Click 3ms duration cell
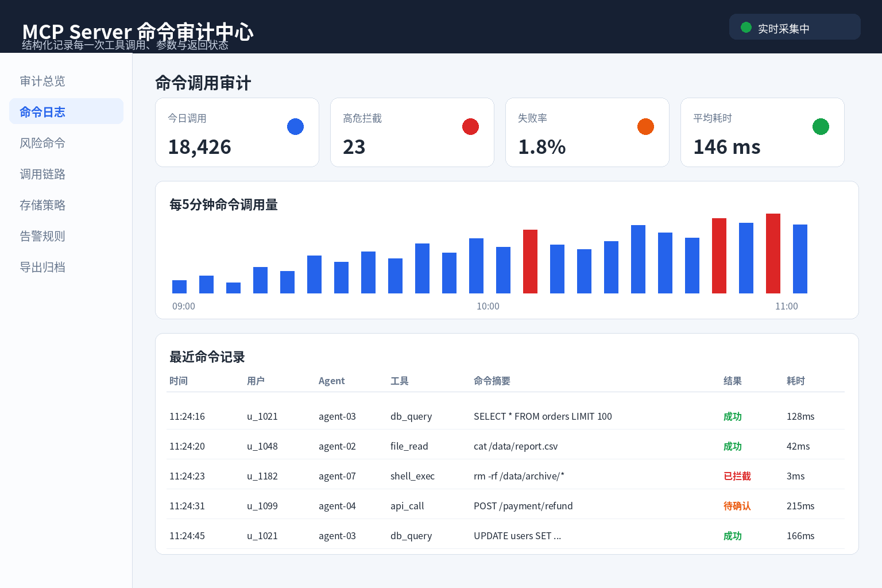This screenshot has width=882, height=588. [795, 476]
